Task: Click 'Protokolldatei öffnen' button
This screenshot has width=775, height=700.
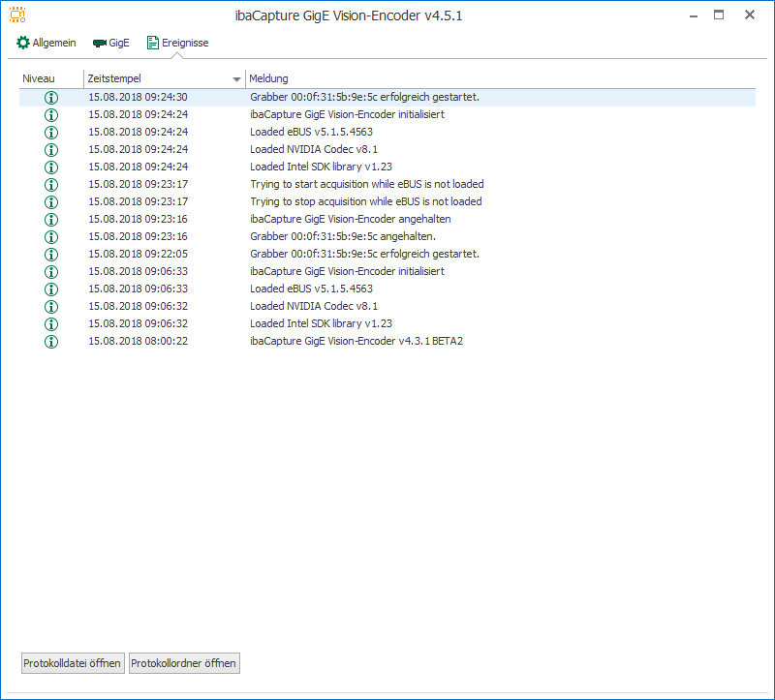Action: (73, 663)
